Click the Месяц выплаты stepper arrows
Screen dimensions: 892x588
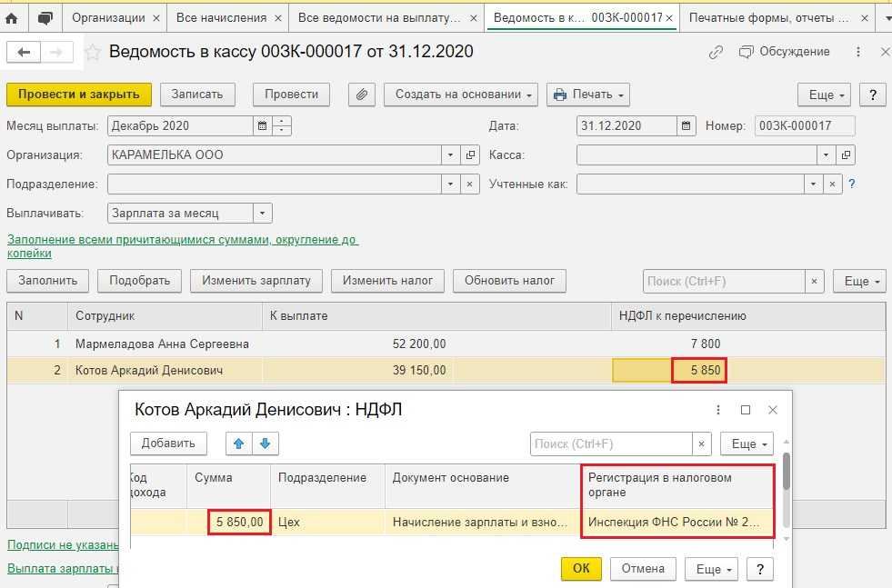tap(282, 126)
